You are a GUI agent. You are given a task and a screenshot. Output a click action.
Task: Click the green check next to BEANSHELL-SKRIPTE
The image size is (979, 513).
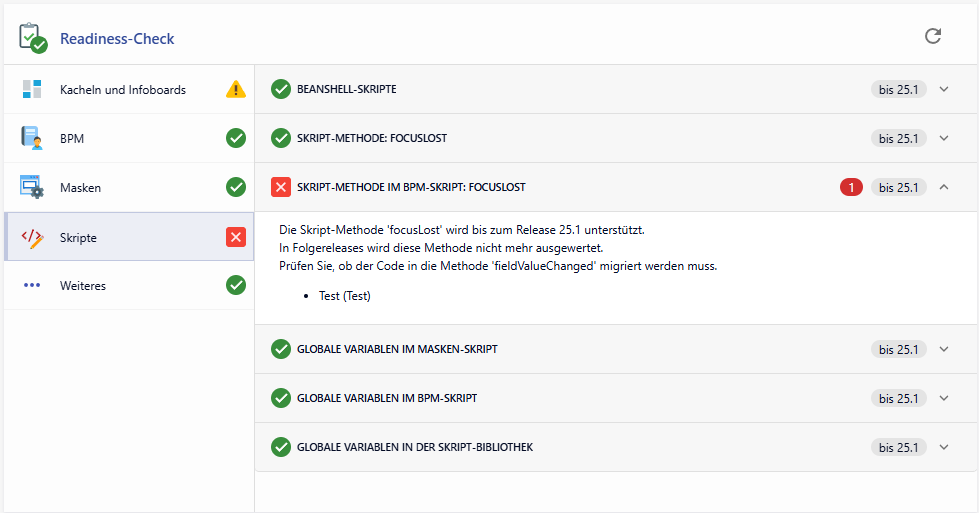point(281,89)
